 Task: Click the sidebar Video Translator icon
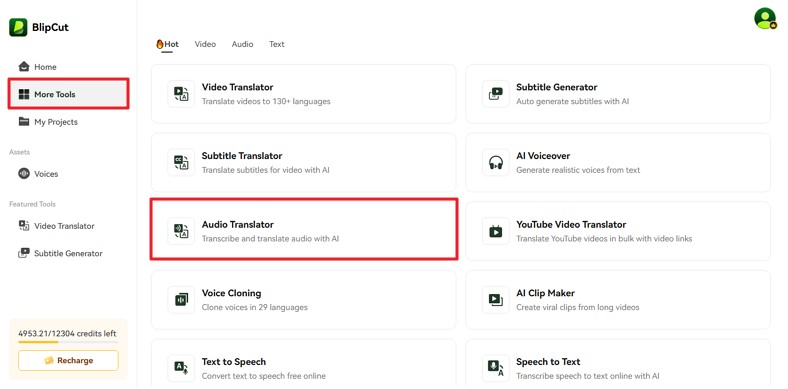pos(24,226)
